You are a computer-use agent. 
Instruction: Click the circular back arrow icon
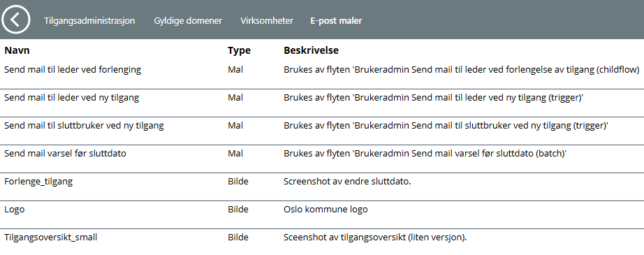click(15, 20)
